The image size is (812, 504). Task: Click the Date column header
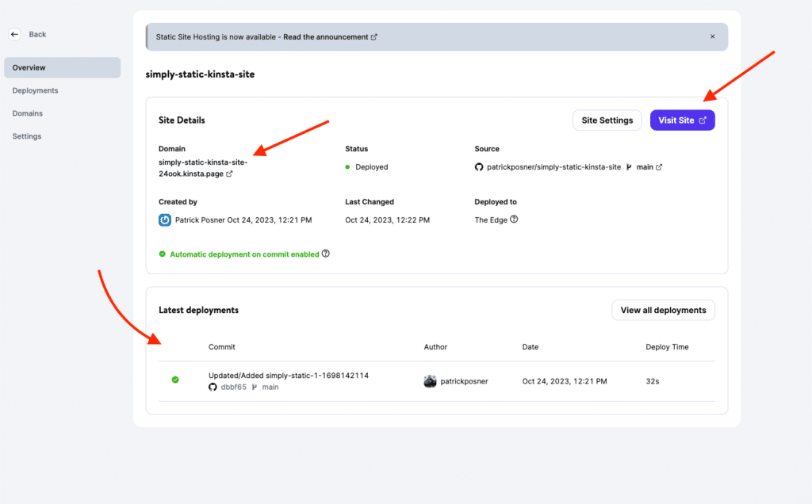pyautogui.click(x=530, y=347)
